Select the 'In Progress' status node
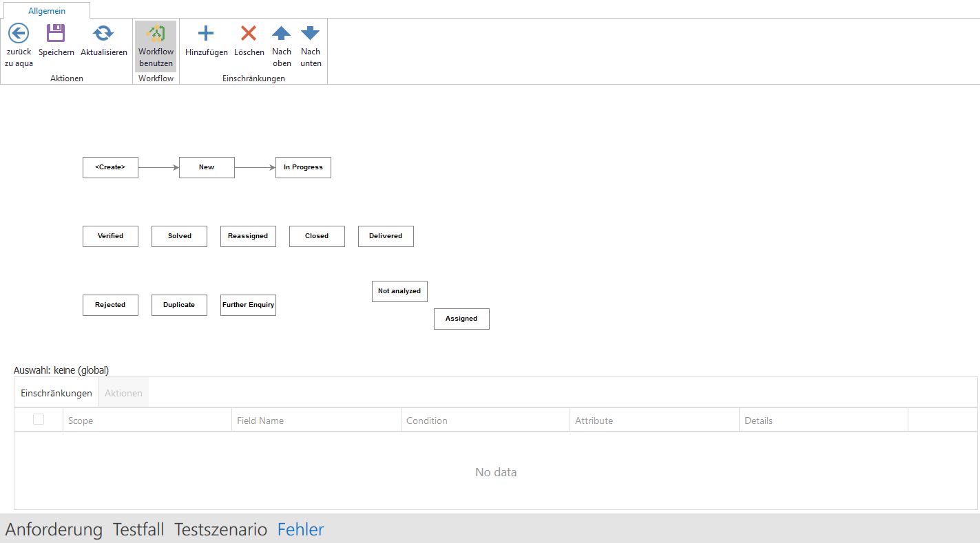The width and height of the screenshot is (980, 543). pos(303,167)
